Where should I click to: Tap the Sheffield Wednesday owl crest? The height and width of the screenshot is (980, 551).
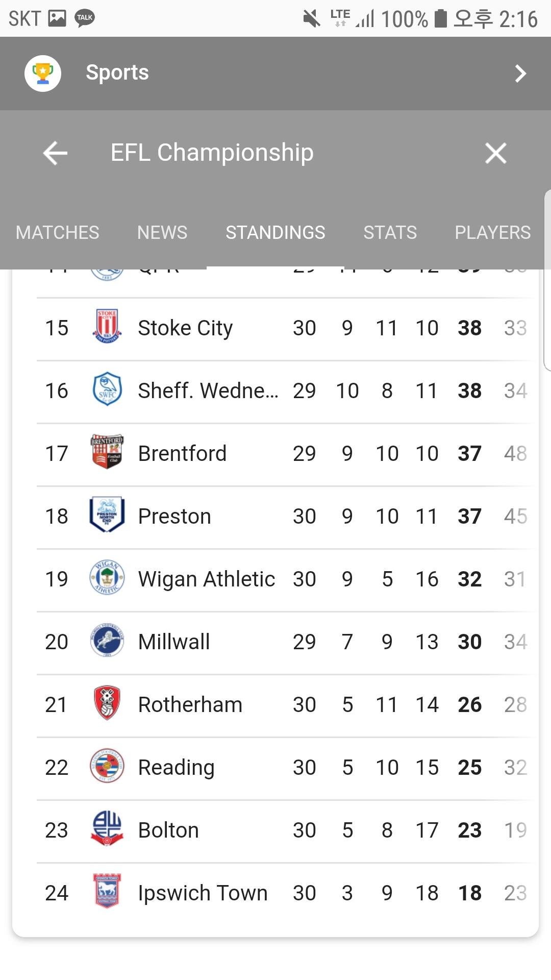[107, 389]
